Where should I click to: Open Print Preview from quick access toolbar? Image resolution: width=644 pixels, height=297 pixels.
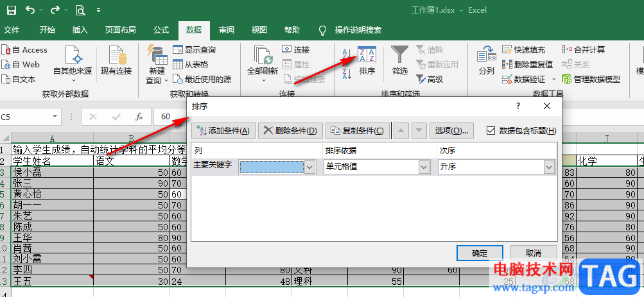tap(80, 10)
